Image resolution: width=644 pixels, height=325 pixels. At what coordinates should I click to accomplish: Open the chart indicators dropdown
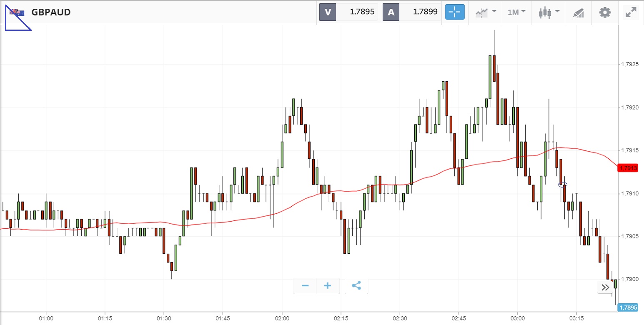(x=486, y=12)
